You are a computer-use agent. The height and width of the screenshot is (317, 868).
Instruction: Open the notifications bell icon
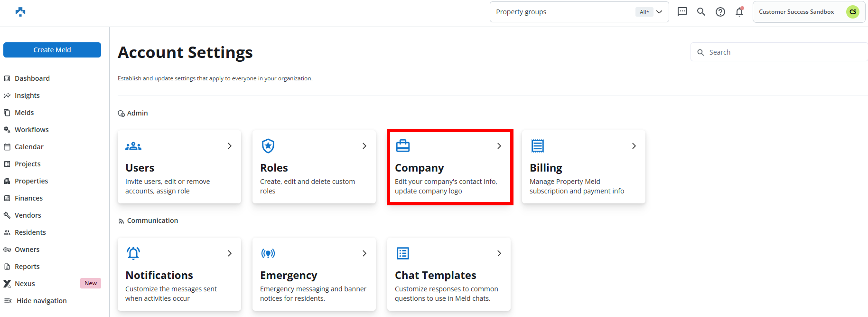[739, 12]
